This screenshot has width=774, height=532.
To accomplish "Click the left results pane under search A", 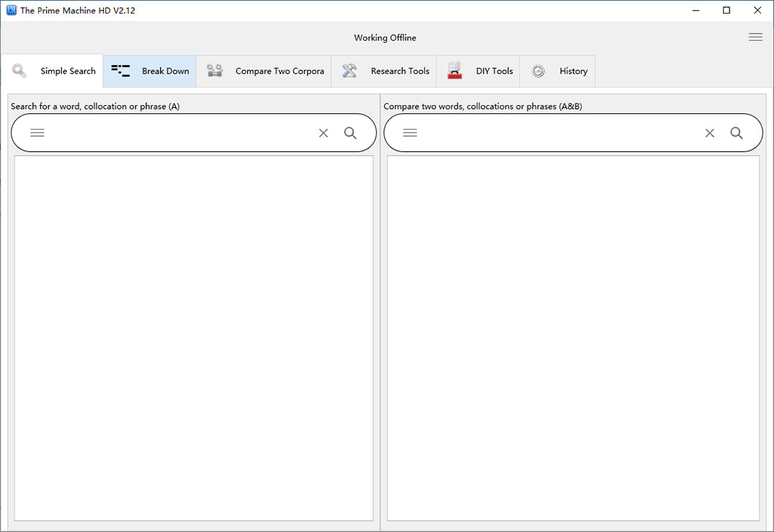I will pyautogui.click(x=193, y=338).
